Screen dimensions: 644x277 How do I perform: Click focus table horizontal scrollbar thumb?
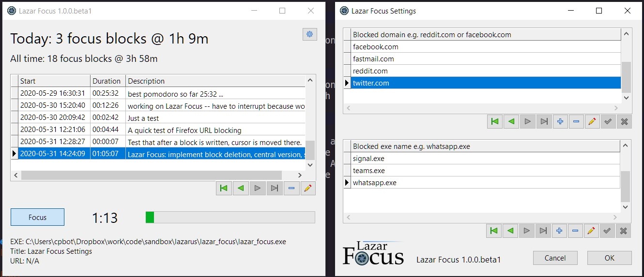152,175
